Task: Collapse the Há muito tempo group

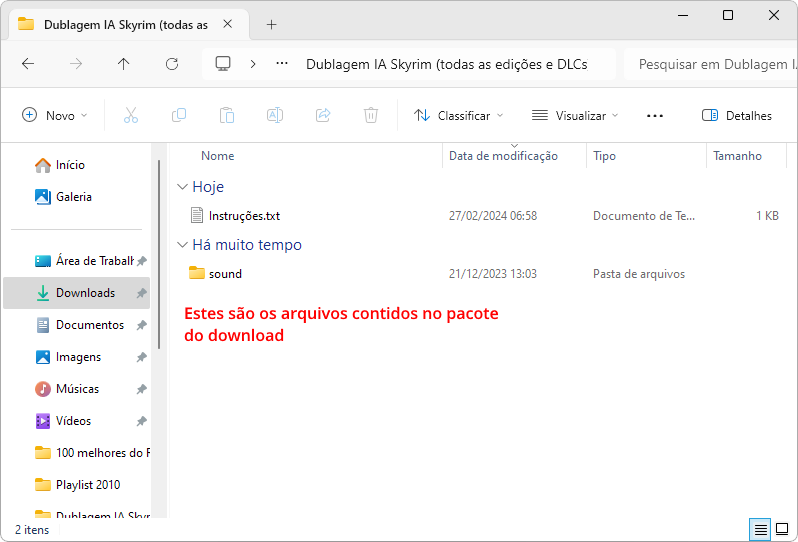Action: click(x=182, y=245)
